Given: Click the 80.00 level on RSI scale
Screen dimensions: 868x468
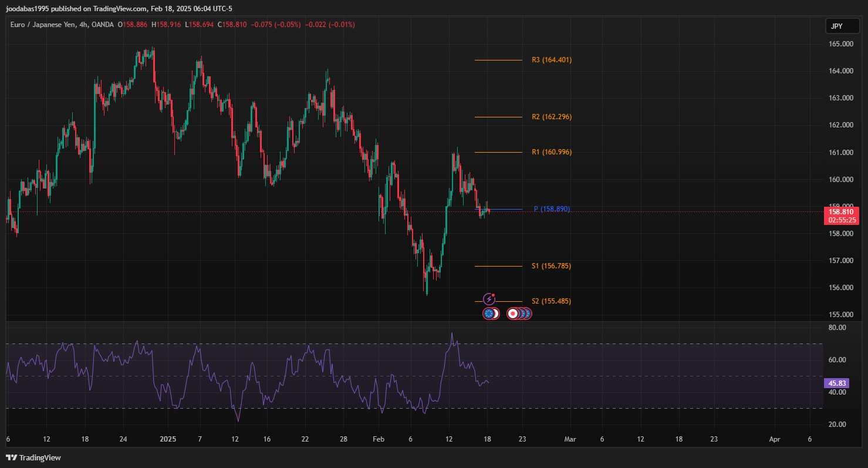Looking at the screenshot, I should point(837,328).
